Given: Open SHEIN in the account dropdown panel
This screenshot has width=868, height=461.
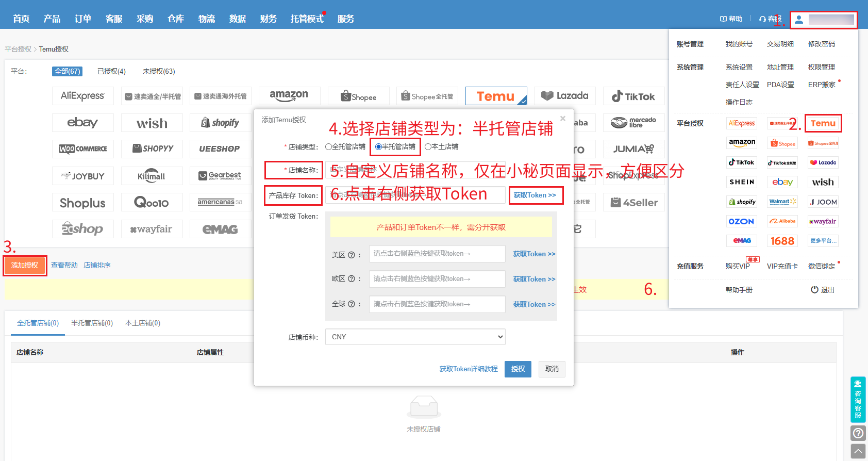Looking at the screenshot, I should point(742,182).
